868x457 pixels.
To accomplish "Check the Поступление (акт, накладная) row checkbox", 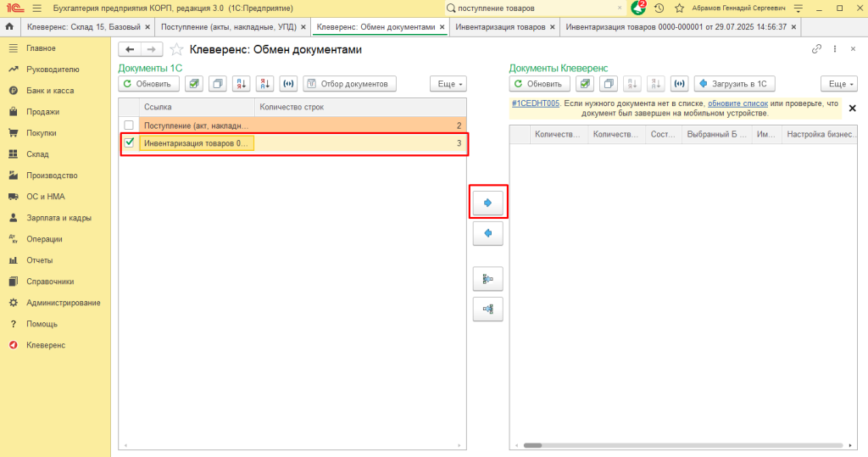I will (129, 125).
